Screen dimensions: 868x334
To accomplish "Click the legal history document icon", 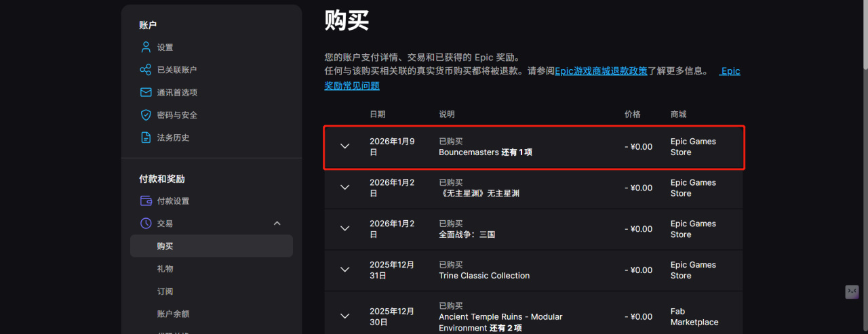I will 146,138.
